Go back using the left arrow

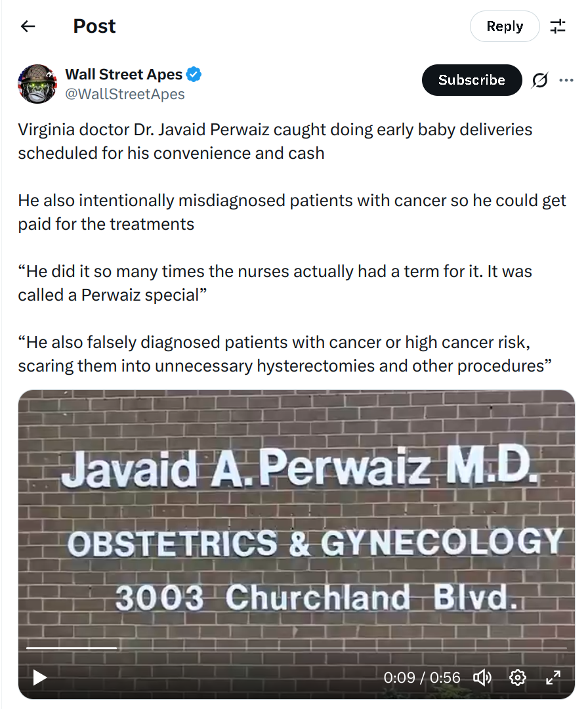click(x=28, y=26)
